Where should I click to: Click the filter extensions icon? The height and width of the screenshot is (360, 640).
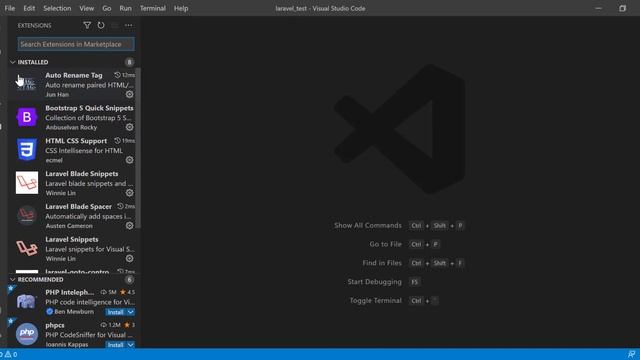click(x=87, y=25)
